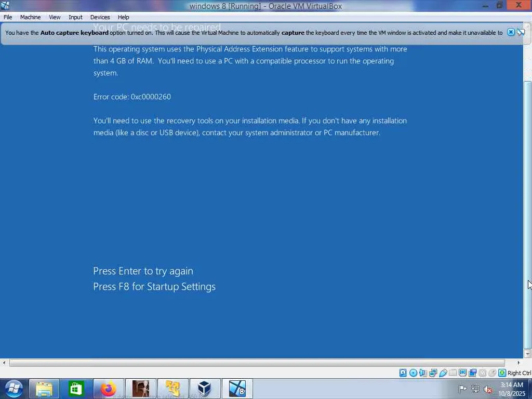Click the recording indicator icon
532x399 pixels.
473,373
